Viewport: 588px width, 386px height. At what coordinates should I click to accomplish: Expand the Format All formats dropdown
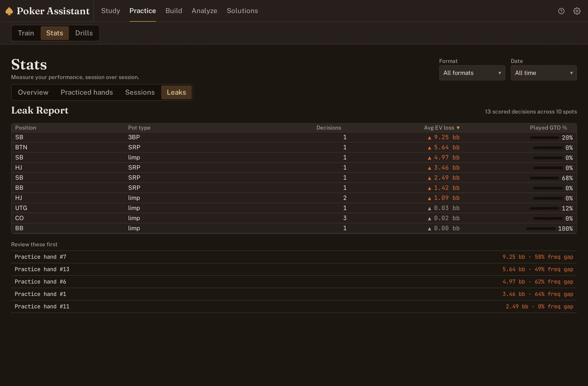point(472,73)
